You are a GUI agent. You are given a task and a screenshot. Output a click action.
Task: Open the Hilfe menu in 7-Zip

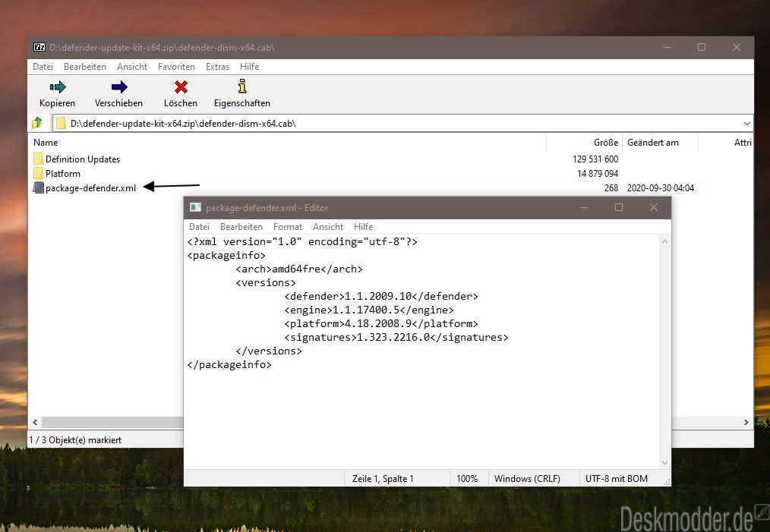coord(250,67)
